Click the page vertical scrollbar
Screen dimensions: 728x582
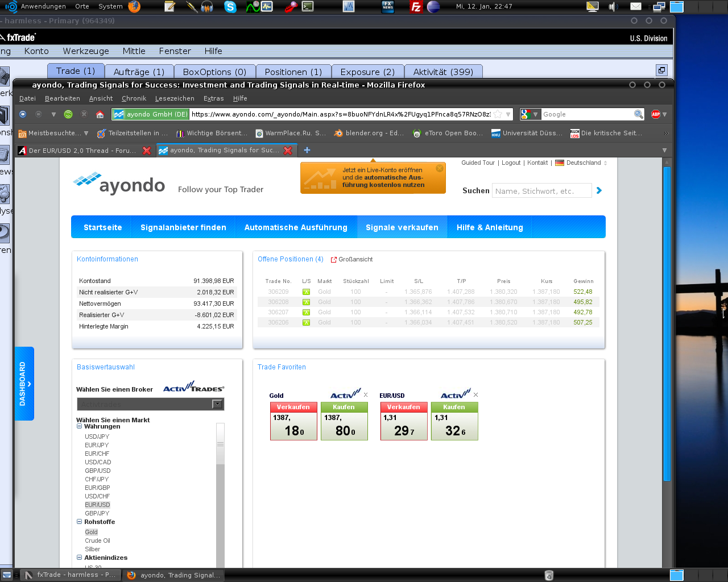[x=667, y=324]
